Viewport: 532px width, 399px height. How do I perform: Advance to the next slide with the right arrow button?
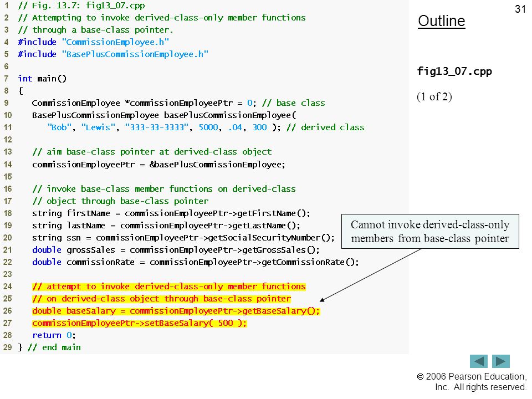click(x=501, y=361)
